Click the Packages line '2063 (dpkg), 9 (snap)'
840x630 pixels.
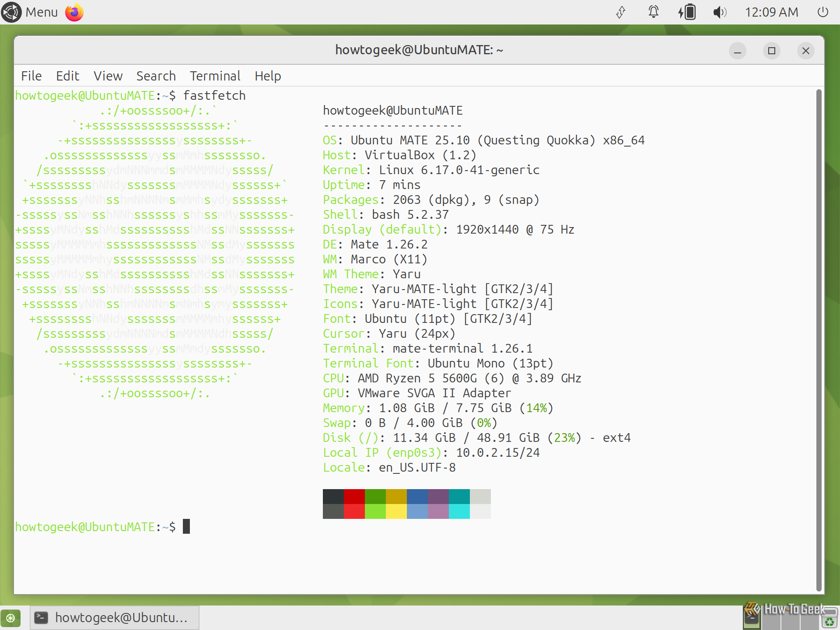[x=431, y=199]
